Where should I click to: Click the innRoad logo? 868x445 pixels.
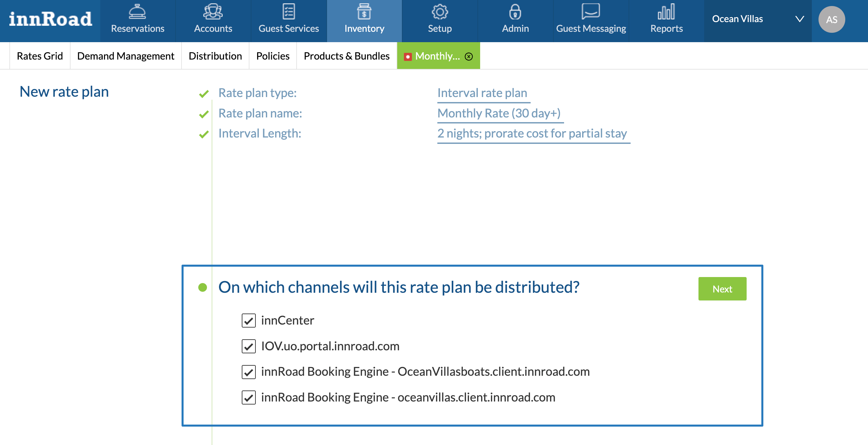point(50,19)
